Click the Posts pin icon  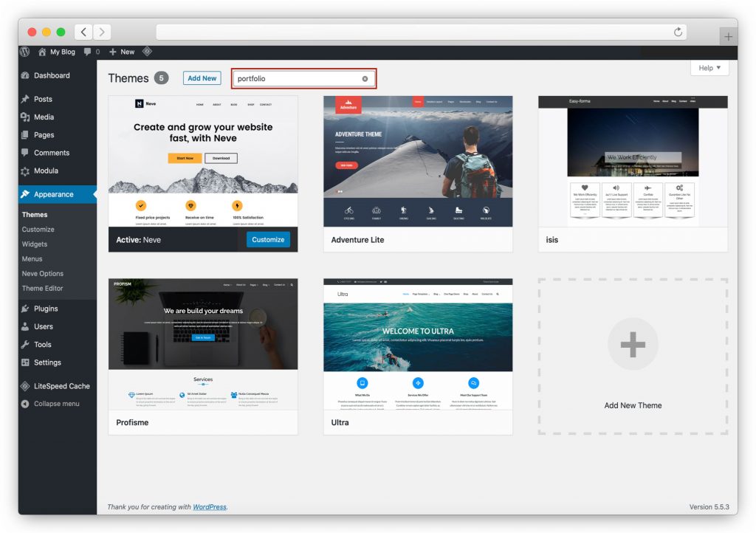(25, 99)
